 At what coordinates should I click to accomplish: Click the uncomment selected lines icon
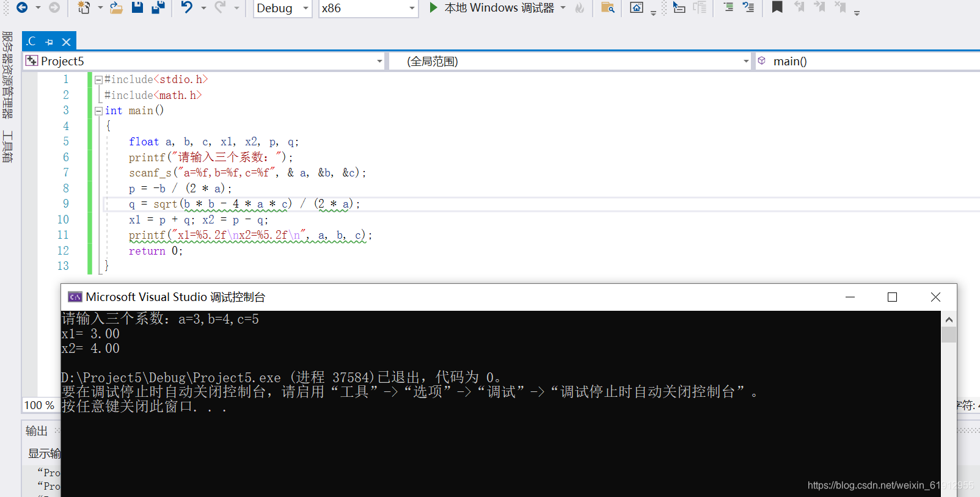pos(748,7)
